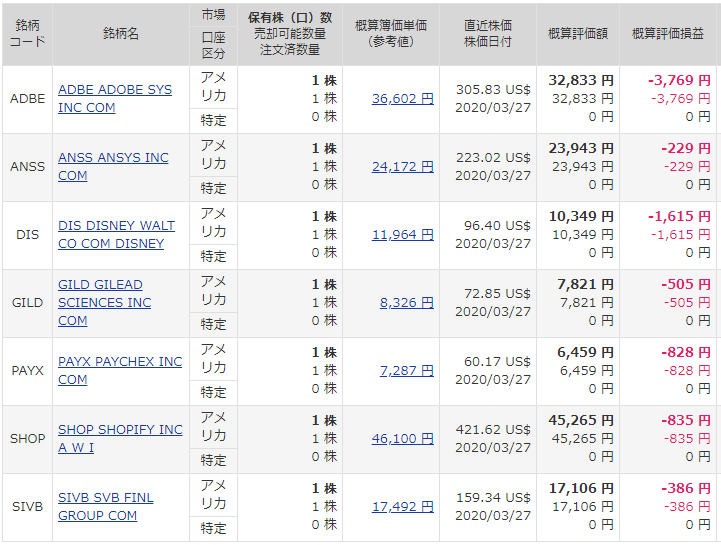
Task: Select the bold -505 円 loss value
Action: click(686, 285)
